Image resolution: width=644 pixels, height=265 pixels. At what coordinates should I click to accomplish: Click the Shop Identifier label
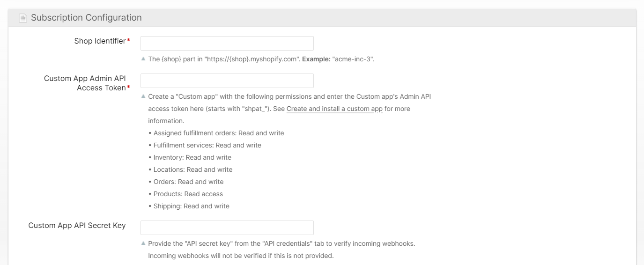pyautogui.click(x=100, y=41)
